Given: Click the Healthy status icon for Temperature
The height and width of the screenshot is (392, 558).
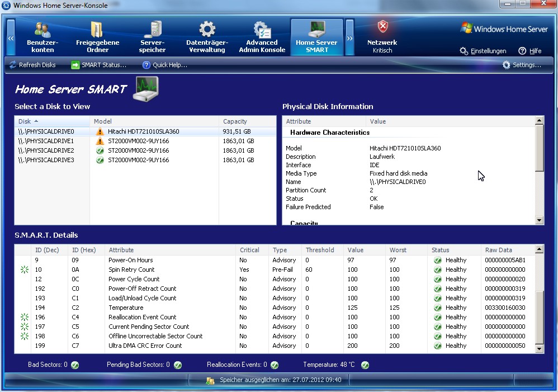Looking at the screenshot, I should (x=438, y=308).
